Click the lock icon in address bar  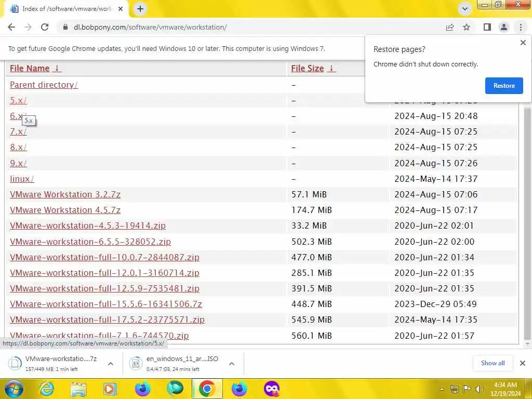click(65, 27)
